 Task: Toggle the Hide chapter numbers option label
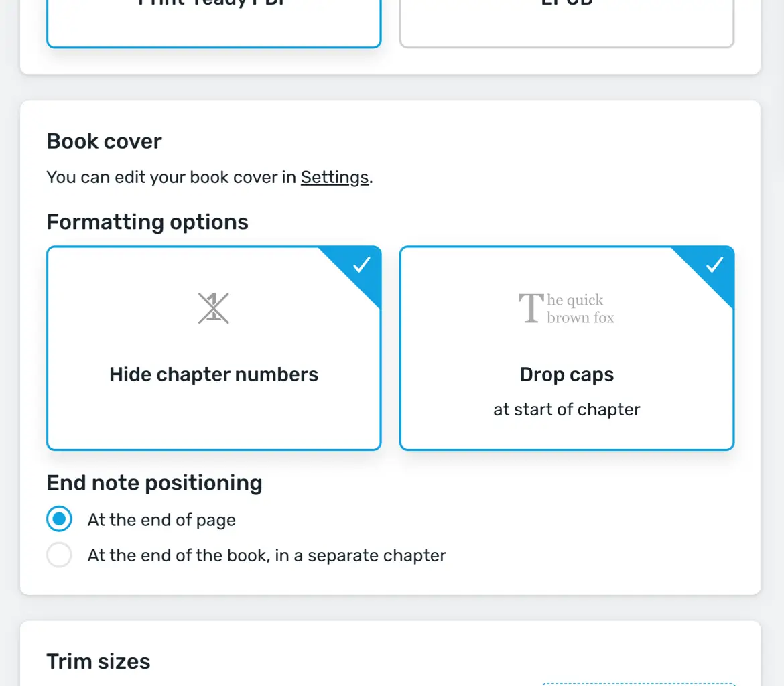pos(214,374)
